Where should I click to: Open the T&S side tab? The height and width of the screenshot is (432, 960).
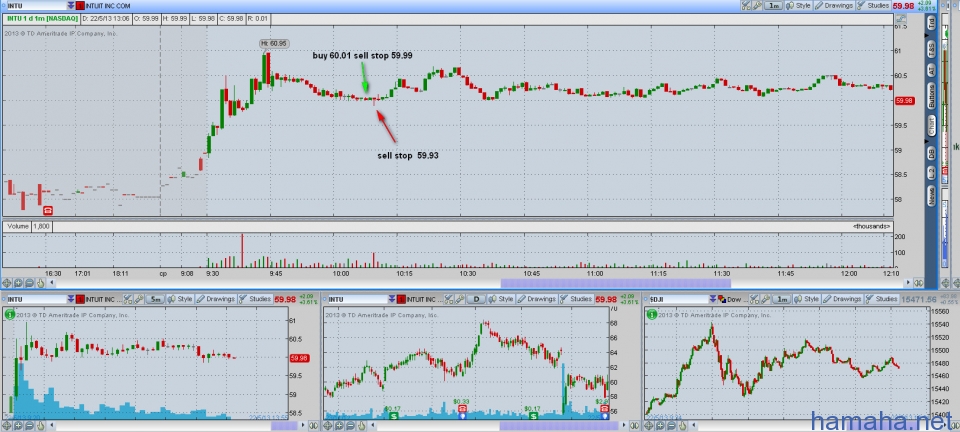point(931,50)
